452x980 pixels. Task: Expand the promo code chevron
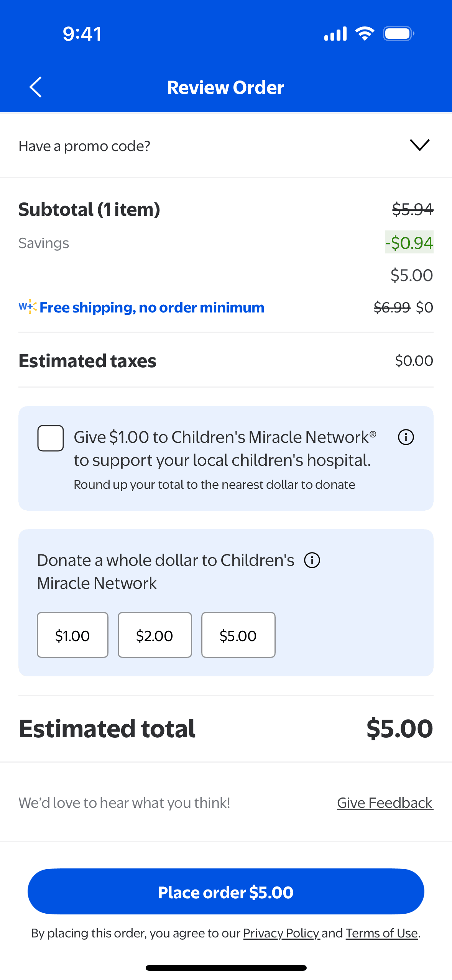(419, 145)
